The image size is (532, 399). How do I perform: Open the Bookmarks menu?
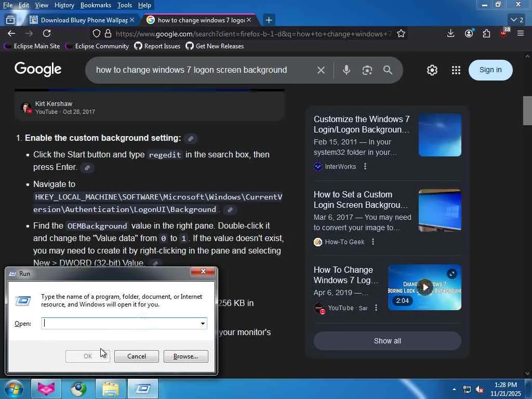pos(96,5)
